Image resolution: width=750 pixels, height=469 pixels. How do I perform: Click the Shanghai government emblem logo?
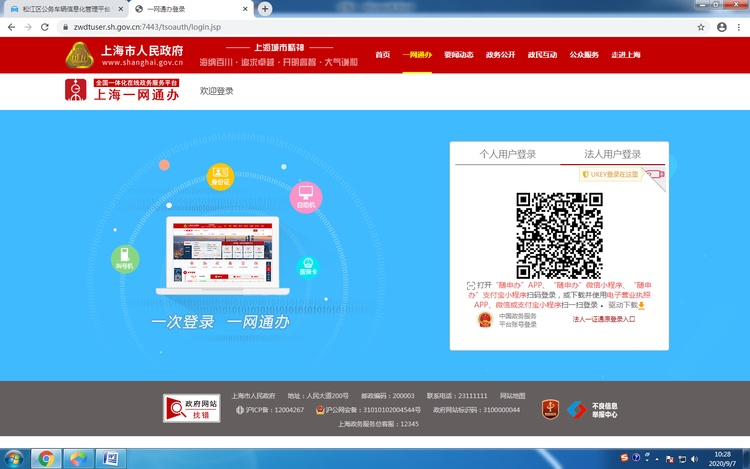(79, 55)
